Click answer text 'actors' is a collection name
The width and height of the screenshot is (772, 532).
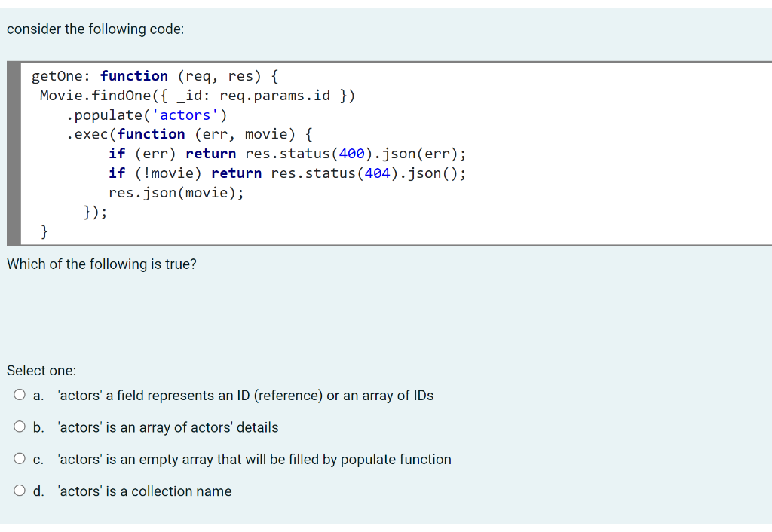coord(143,491)
